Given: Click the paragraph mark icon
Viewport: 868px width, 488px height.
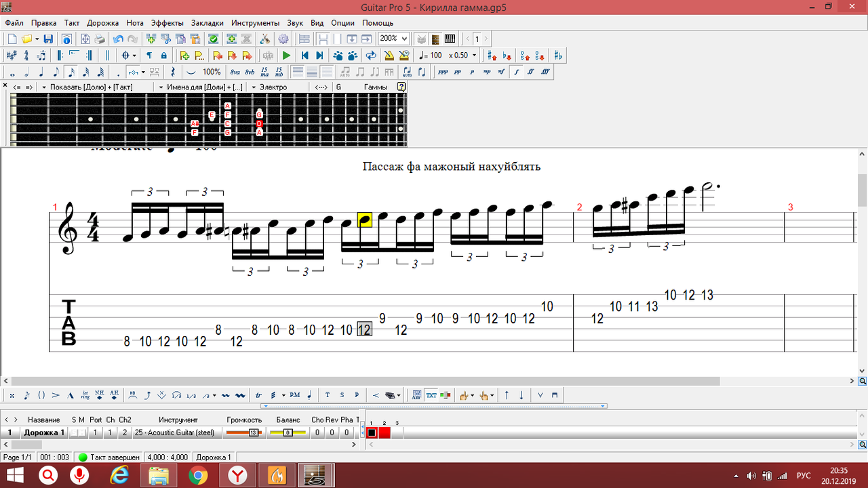Looking at the screenshot, I should (149, 55).
